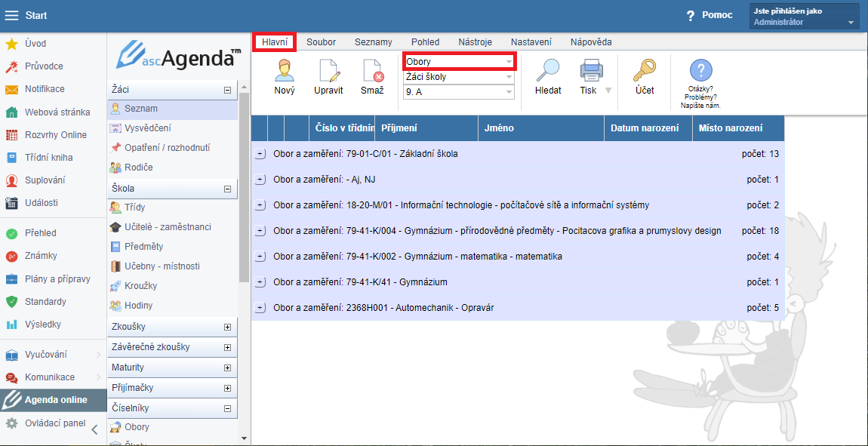868x446 pixels.
Task: Click the Upravit edit icon
Action: click(x=328, y=70)
